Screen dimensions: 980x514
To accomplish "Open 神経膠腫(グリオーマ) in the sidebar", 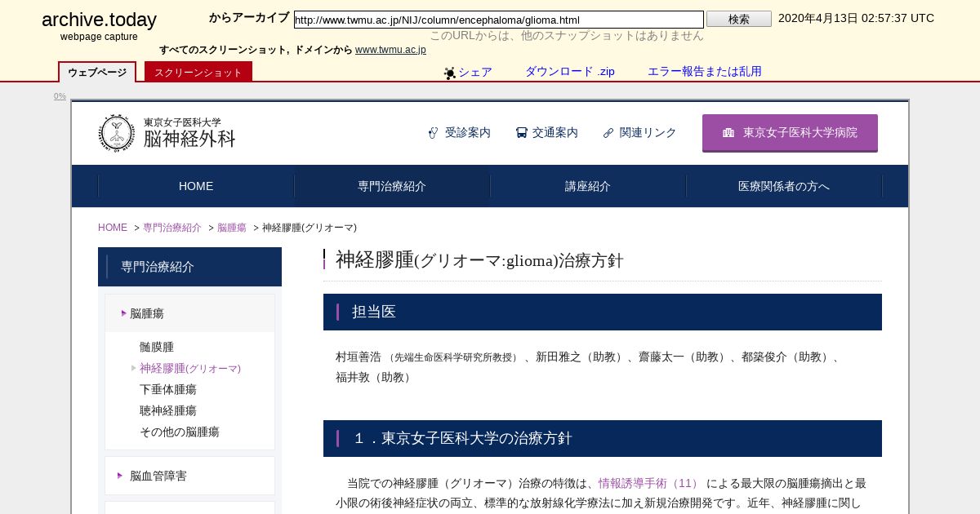I will pos(190,368).
